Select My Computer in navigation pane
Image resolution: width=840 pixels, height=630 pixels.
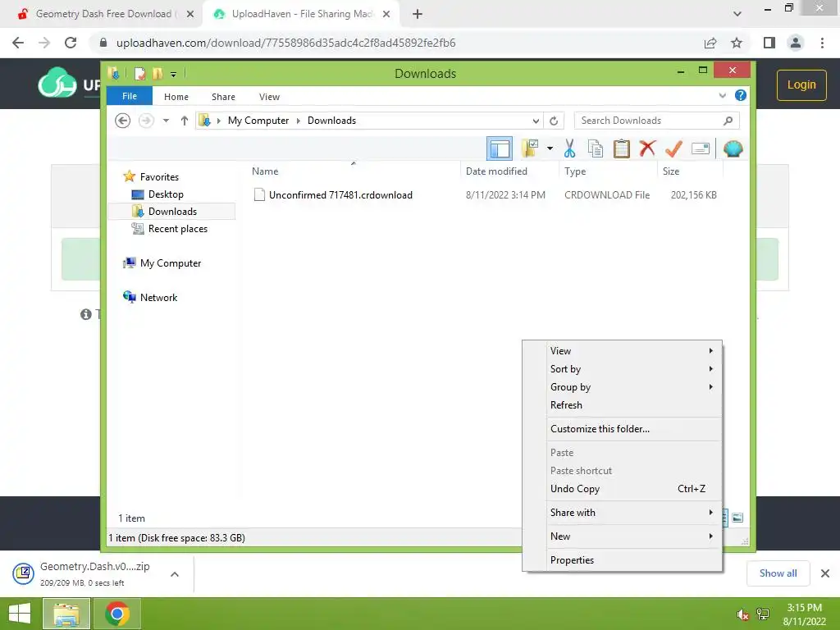pyautogui.click(x=171, y=263)
